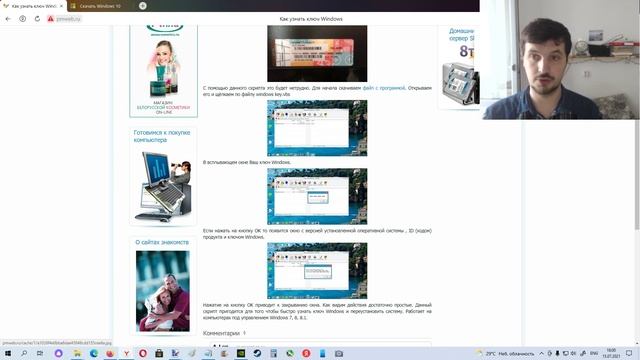Open the green phone taskbar icon

pyautogui.click(x=290, y=353)
